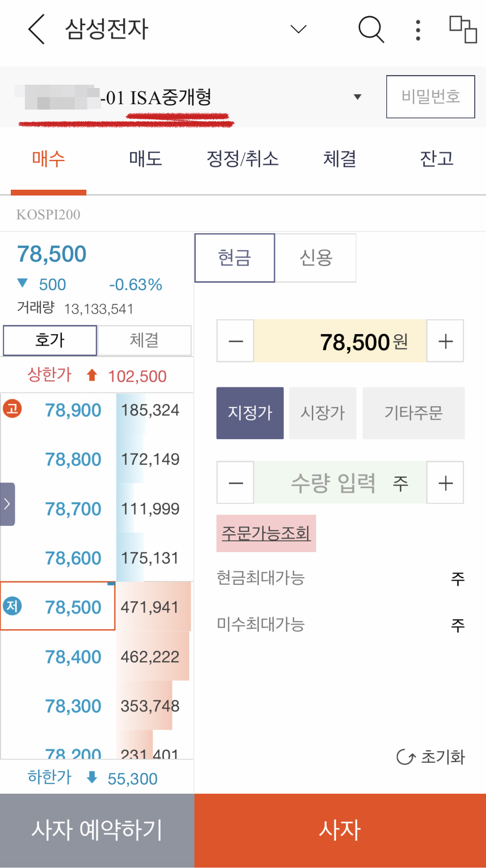Select the 신용 credit option

click(x=316, y=258)
